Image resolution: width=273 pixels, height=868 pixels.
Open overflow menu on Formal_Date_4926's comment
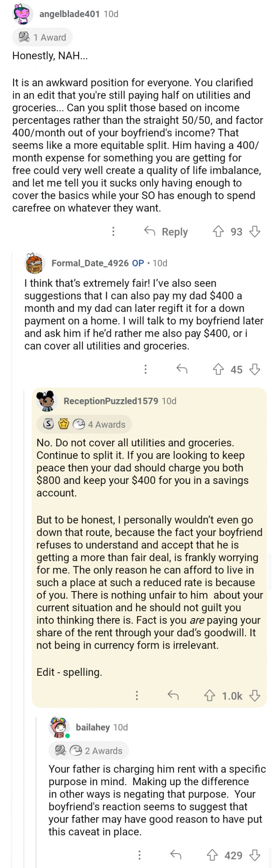[145, 369]
